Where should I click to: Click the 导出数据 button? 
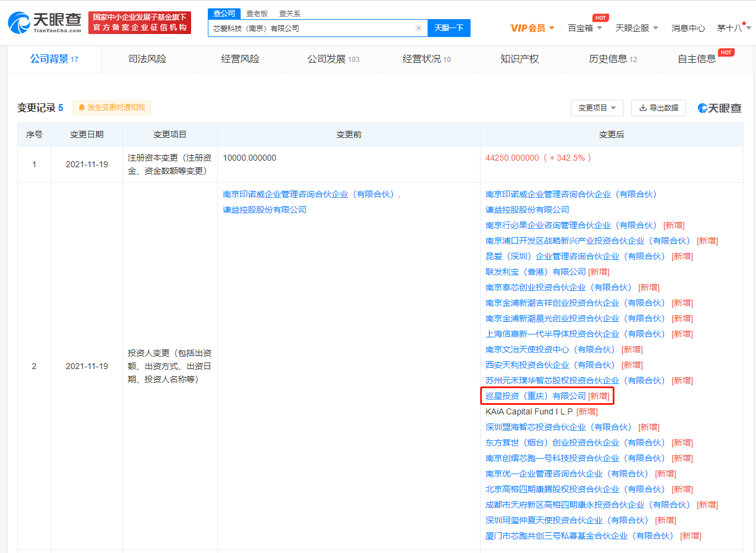[659, 108]
